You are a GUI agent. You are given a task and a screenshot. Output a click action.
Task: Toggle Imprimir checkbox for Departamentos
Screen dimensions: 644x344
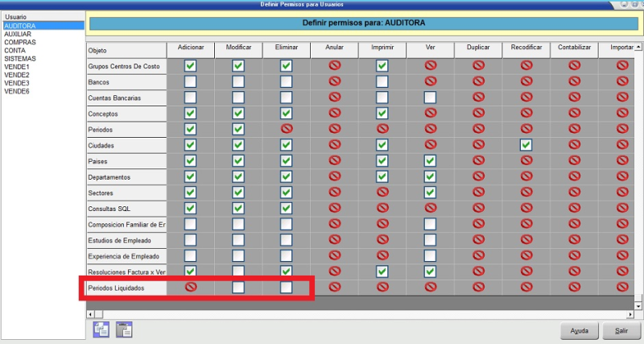pos(382,176)
